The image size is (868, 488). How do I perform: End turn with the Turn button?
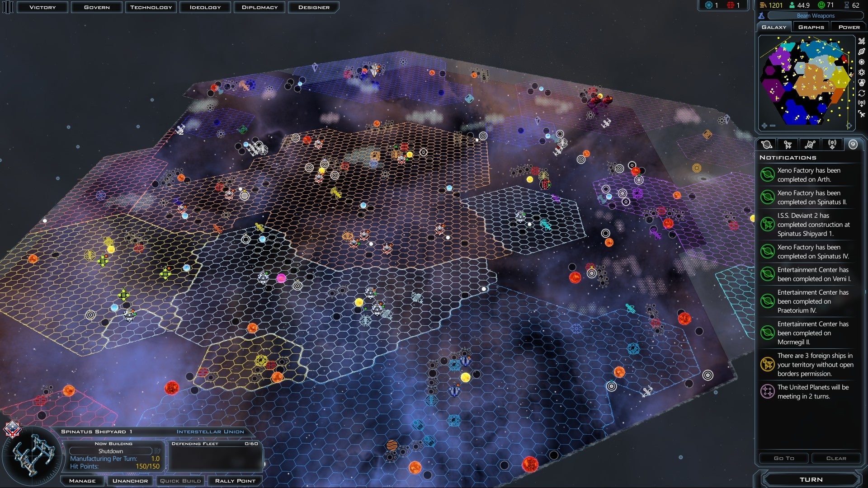click(811, 479)
